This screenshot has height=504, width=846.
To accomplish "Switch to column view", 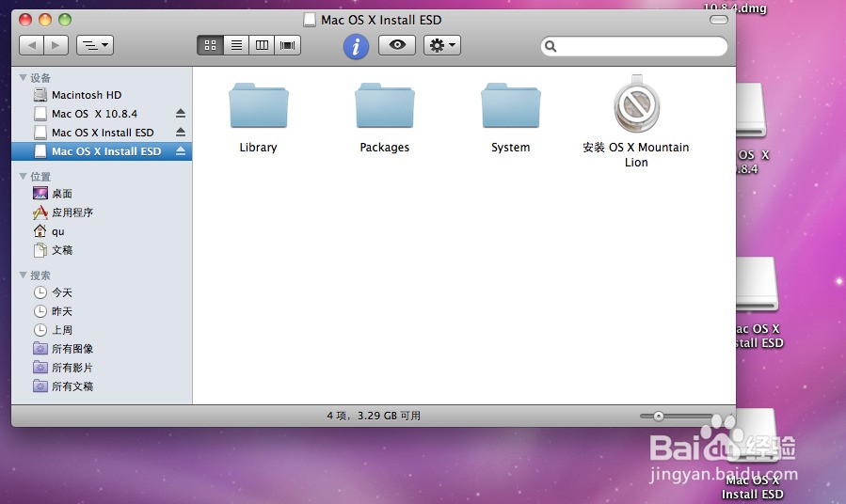I will [x=262, y=45].
